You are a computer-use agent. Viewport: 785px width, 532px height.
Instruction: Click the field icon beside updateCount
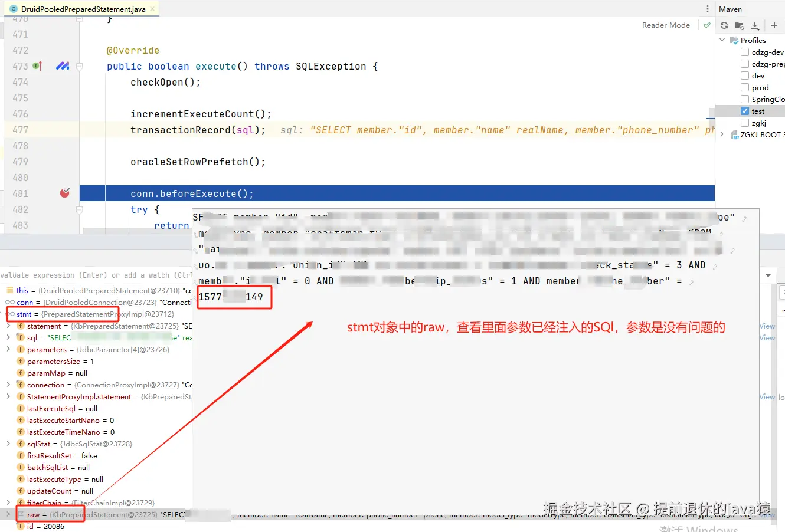(21, 491)
